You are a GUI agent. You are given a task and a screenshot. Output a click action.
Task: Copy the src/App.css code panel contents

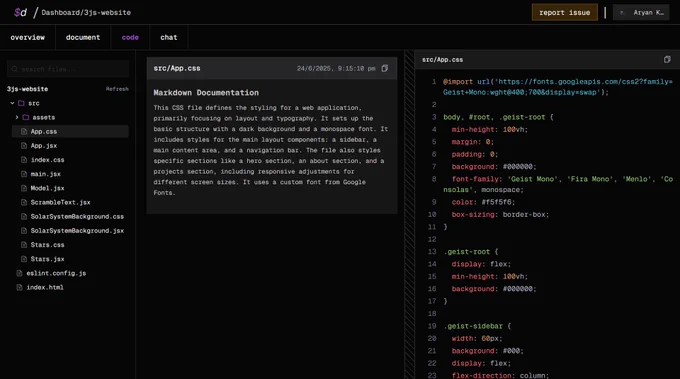[667, 59]
